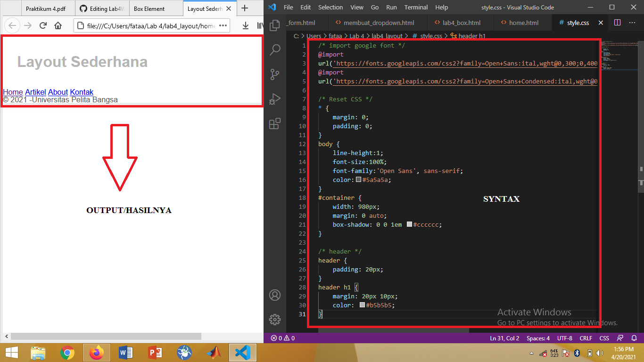Open the Accounts icon above the gear
Viewport: 644px width, 362px height.
(275, 295)
